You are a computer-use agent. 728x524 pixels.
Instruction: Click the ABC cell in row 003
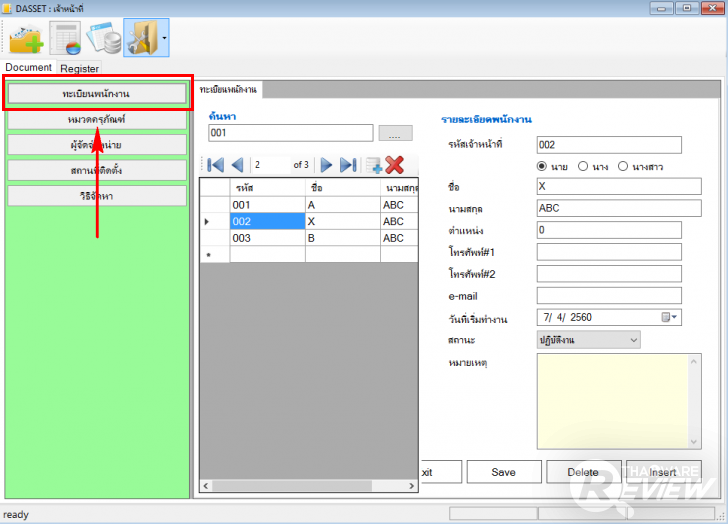(399, 238)
